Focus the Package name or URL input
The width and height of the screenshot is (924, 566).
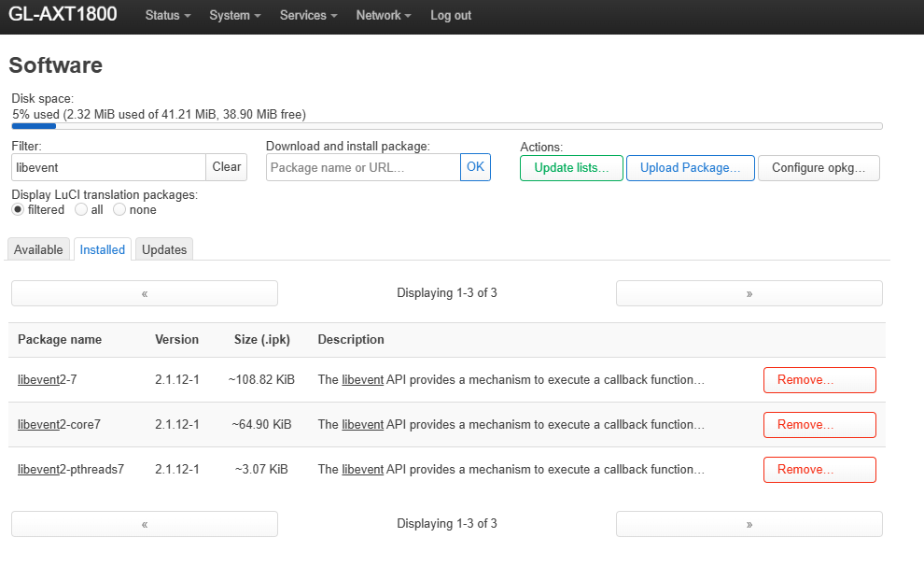(363, 167)
